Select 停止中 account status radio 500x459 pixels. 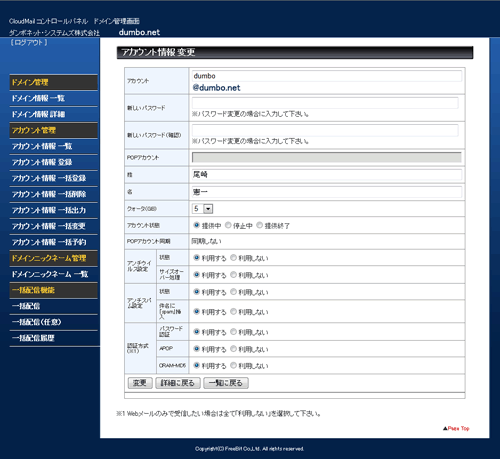click(x=228, y=225)
